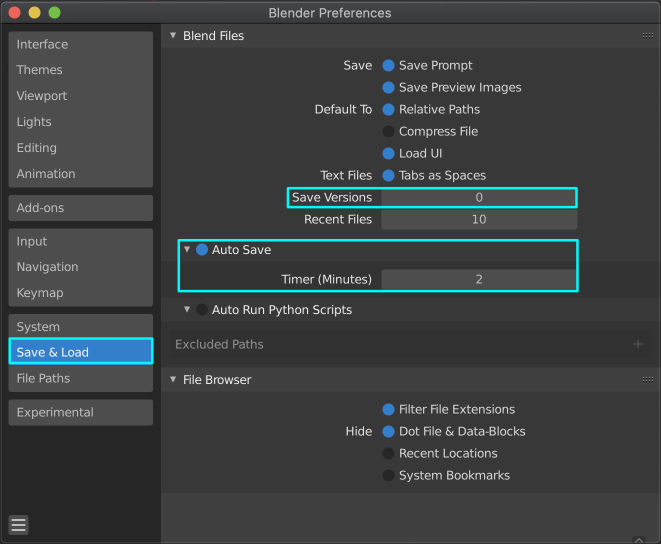This screenshot has width=661, height=544.
Task: Open Navigation preferences
Action: pyautogui.click(x=81, y=267)
